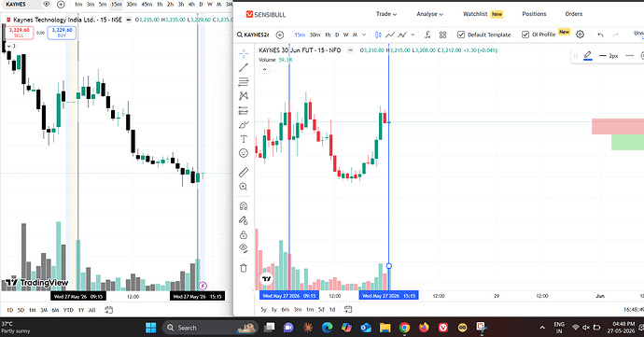Select 30m interval in Sensibull chart
Image resolution: width=644 pixels, height=337 pixels.
tap(315, 35)
